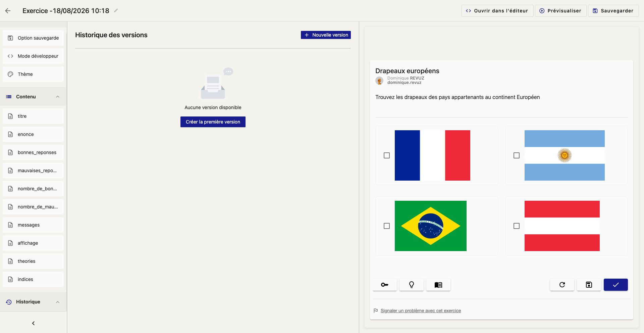Select the nombre_de_bon... content item
This screenshot has width=644, height=333.
[33, 189]
